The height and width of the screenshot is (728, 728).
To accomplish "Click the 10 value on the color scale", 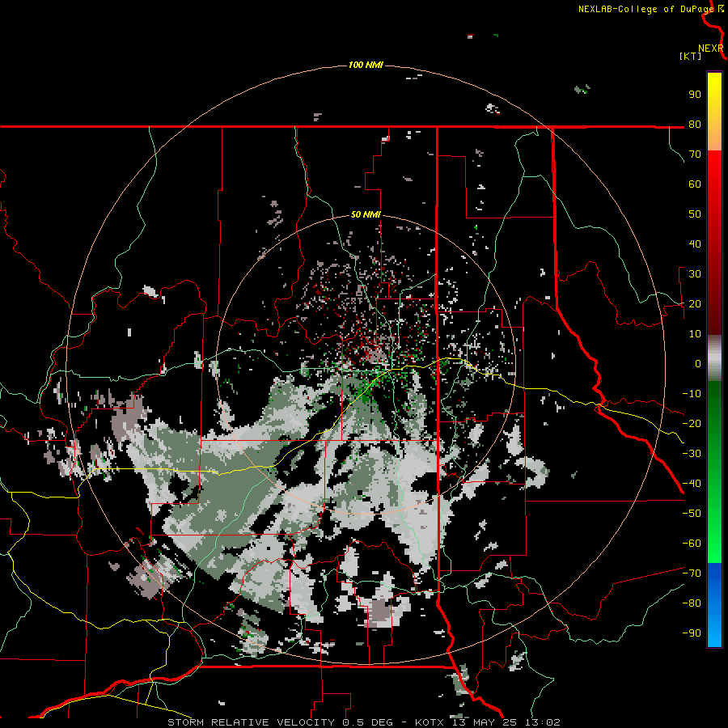I will click(x=695, y=334).
